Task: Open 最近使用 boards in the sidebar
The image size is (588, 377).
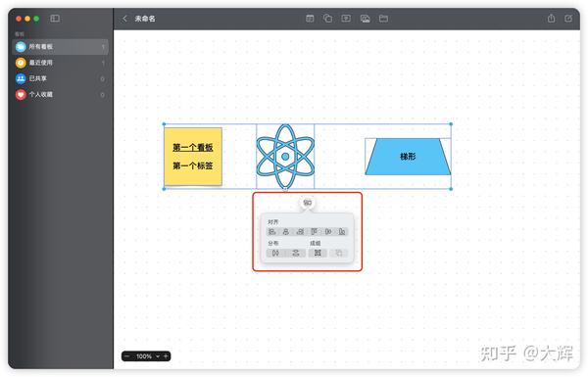Action: [x=61, y=63]
